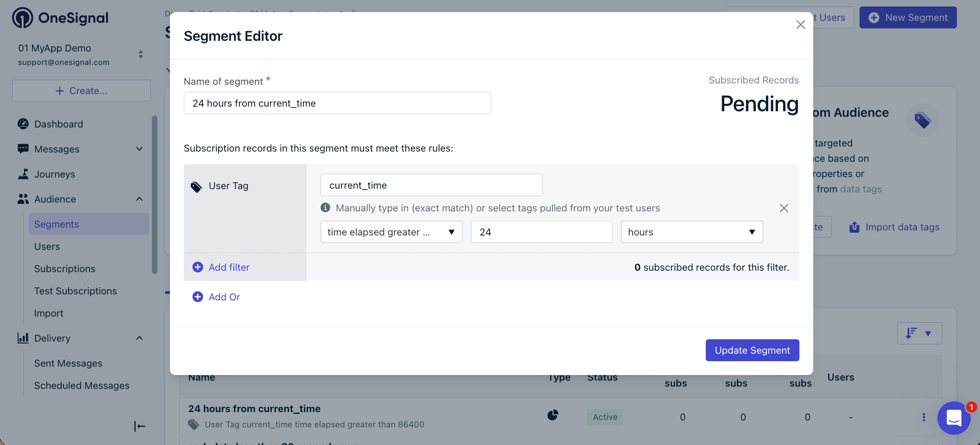Click the Journeys flag icon
The width and height of the screenshot is (980, 445).
pyautogui.click(x=23, y=174)
